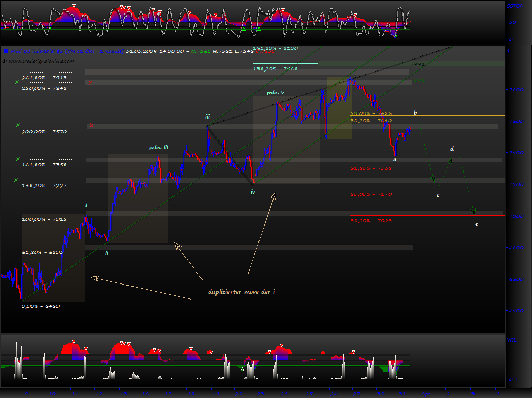
Task: Click the low value L:7546
Action: pyautogui.click(x=245, y=51)
